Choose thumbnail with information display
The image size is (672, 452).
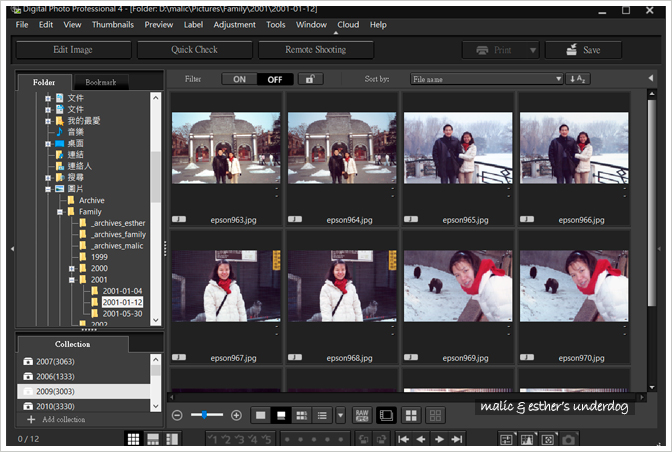(302, 415)
